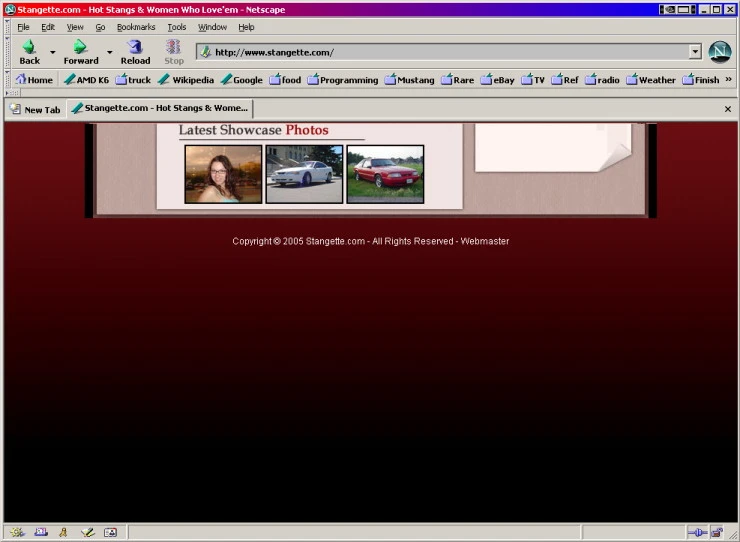Viewport: 740px width, 542px height.
Task: Open the Go menu
Action: pos(100,27)
